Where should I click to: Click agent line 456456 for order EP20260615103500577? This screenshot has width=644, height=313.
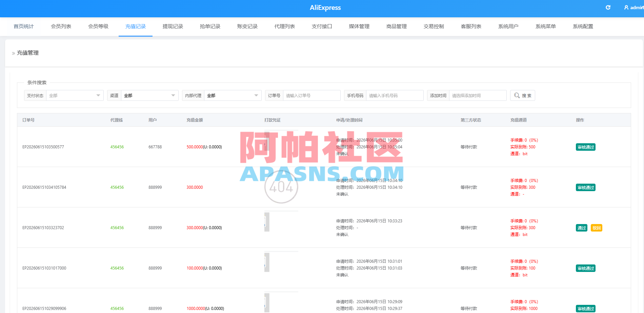point(117,147)
